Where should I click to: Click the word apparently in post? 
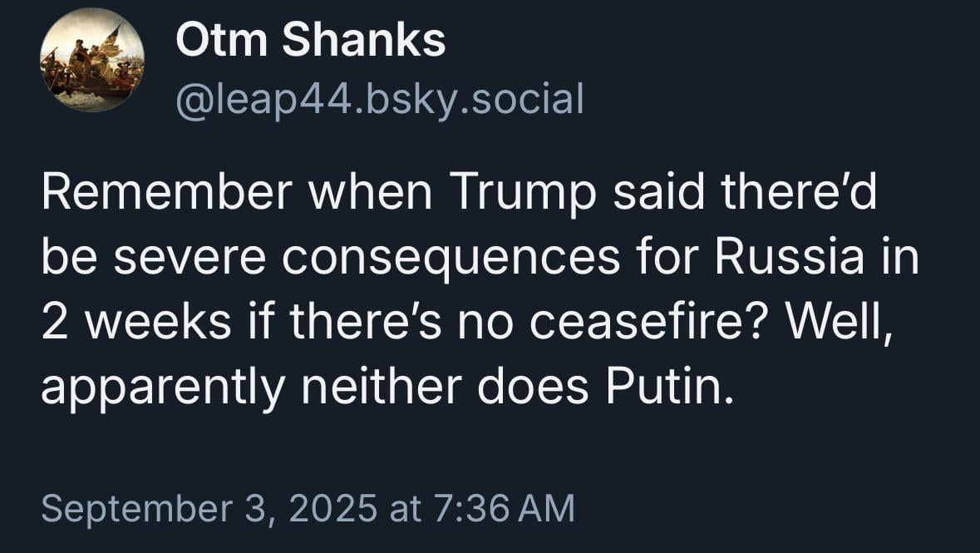click(163, 389)
